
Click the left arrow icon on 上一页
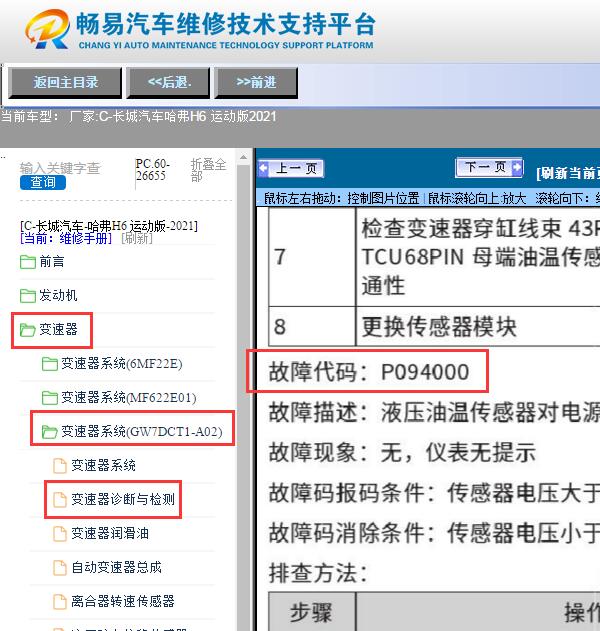point(264,168)
